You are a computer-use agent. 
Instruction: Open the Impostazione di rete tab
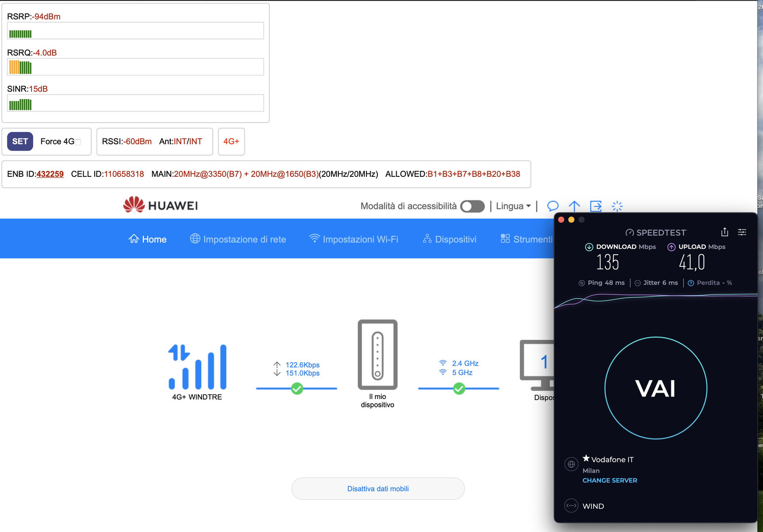click(x=238, y=239)
